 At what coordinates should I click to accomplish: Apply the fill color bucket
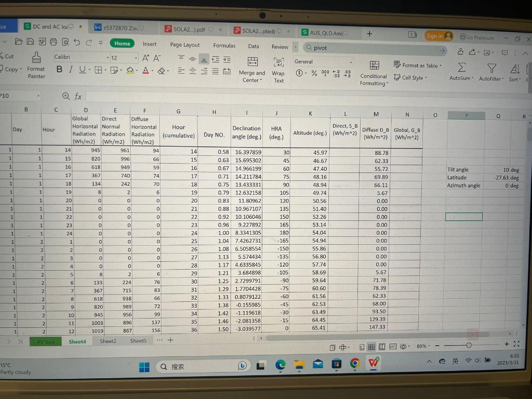[x=129, y=71]
